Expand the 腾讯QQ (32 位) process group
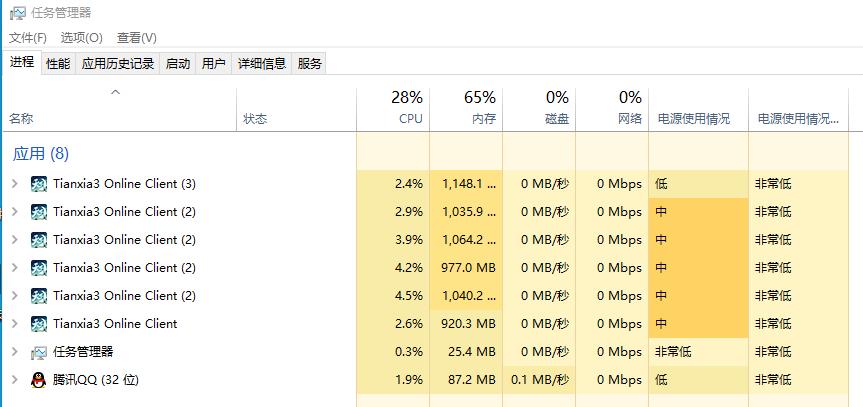The width and height of the screenshot is (863, 407). point(15,379)
